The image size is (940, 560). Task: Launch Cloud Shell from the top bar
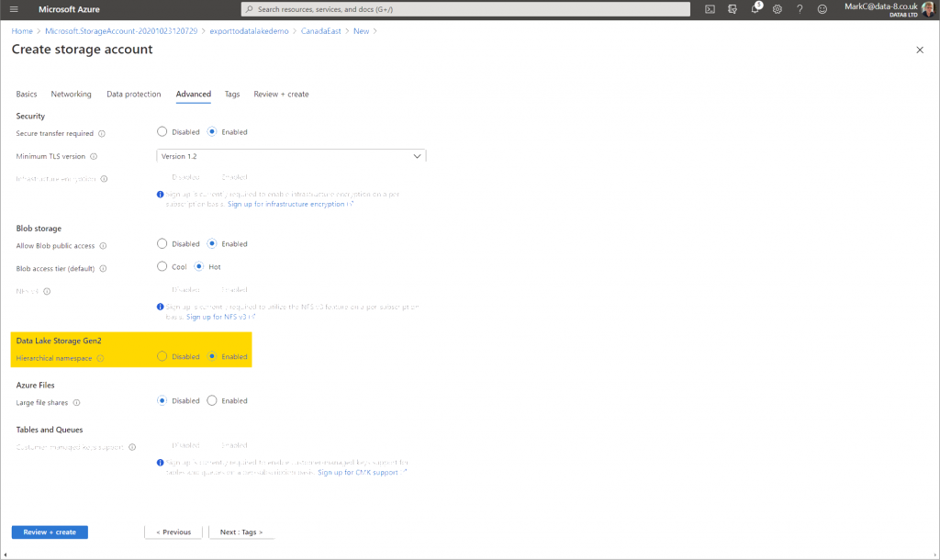(x=710, y=9)
